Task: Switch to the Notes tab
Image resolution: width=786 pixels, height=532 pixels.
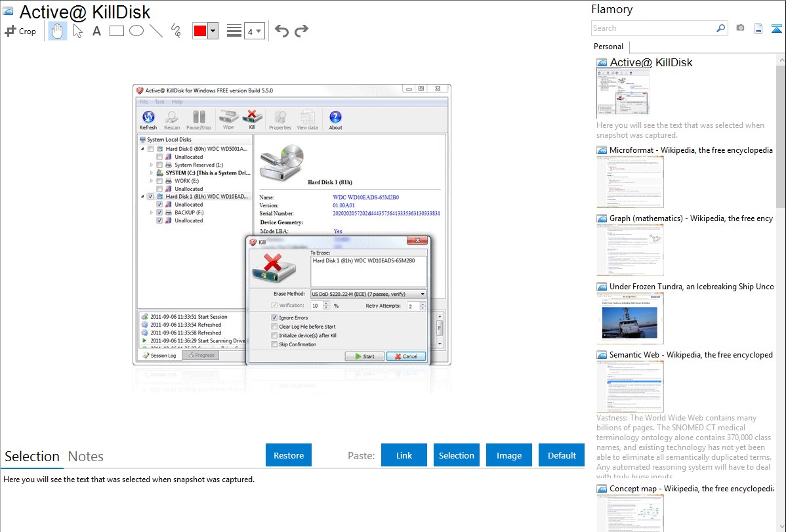Action: [86, 457]
